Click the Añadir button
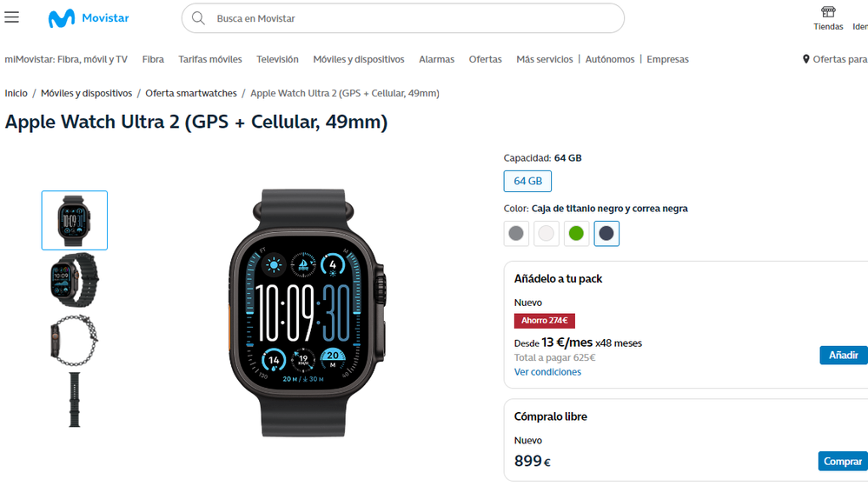Image resolution: width=868 pixels, height=486 pixels. (843, 356)
